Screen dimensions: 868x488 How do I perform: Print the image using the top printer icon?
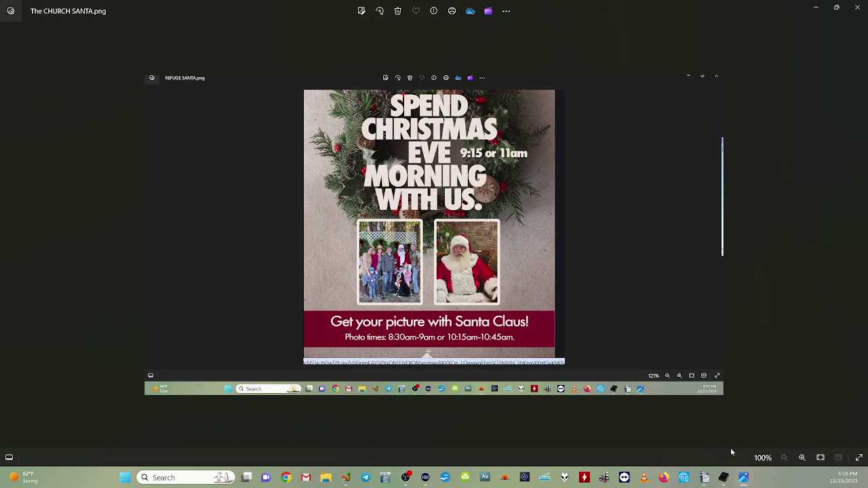pos(452,11)
